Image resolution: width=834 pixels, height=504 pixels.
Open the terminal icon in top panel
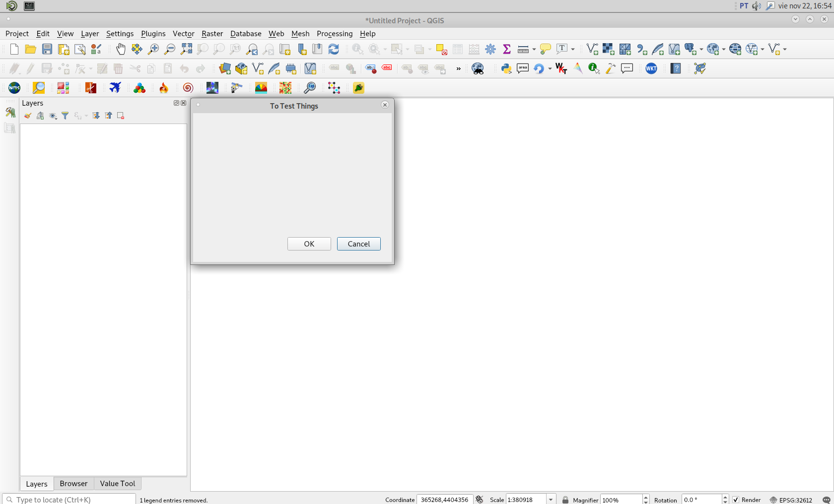pos(29,6)
